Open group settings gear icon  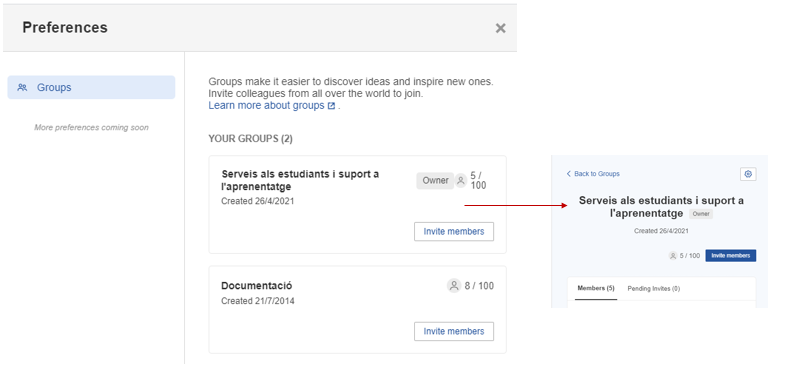click(x=748, y=174)
